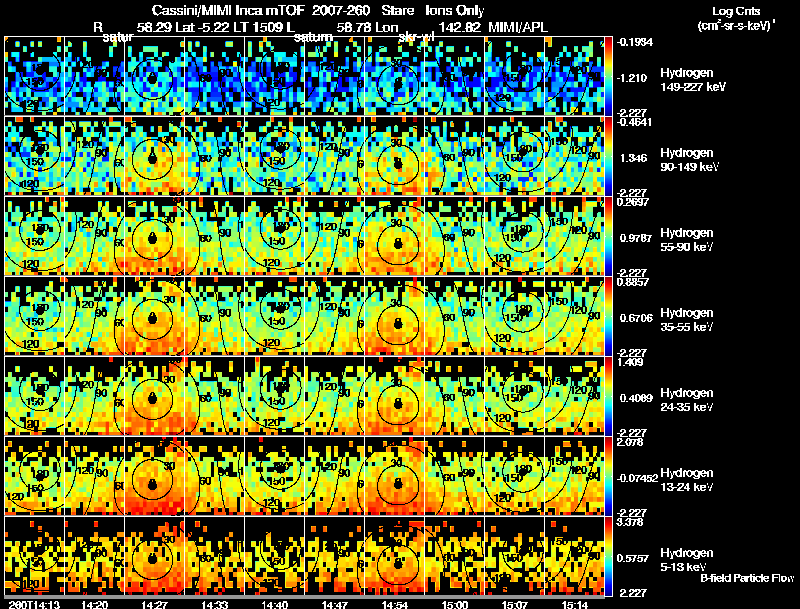Select the '14:33' time axis label
Screen dimensions: 800x609
tap(214, 604)
